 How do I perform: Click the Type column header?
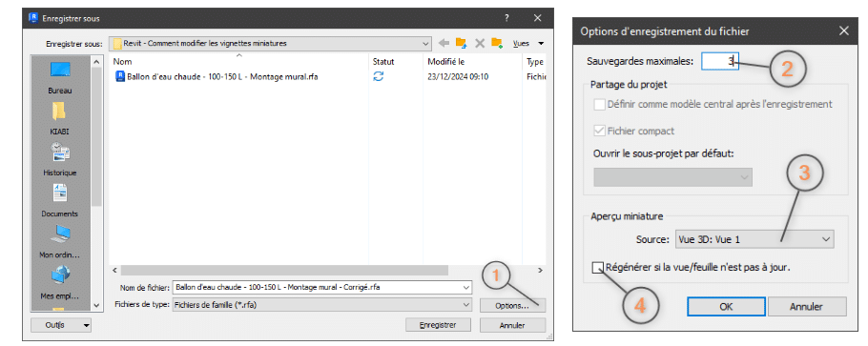[x=534, y=61]
